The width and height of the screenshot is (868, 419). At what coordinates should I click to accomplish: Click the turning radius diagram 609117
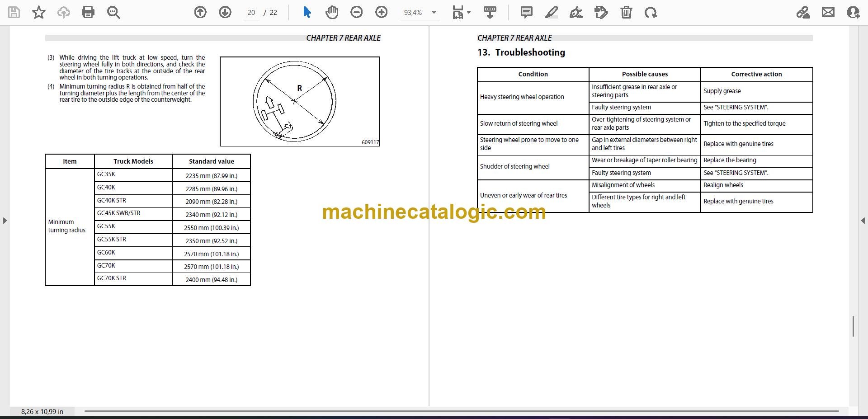[x=299, y=101]
